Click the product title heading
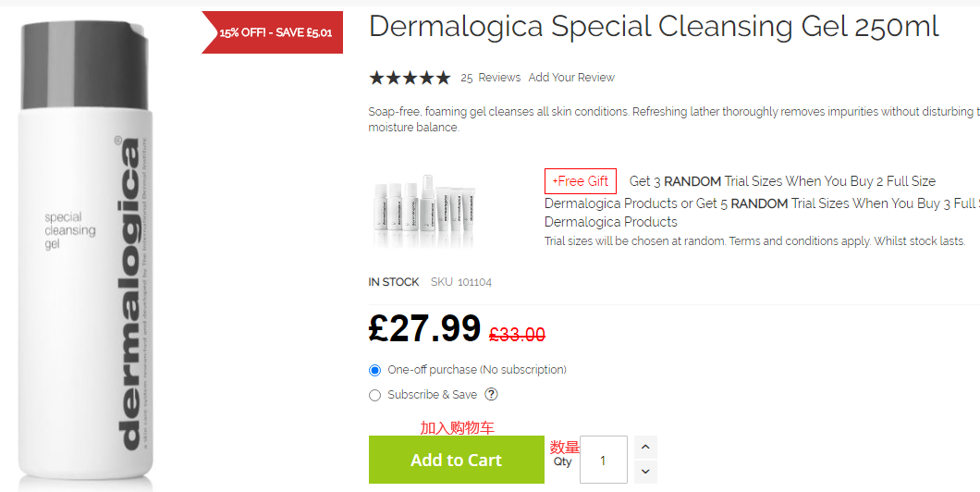This screenshot has width=980, height=492. (x=653, y=27)
